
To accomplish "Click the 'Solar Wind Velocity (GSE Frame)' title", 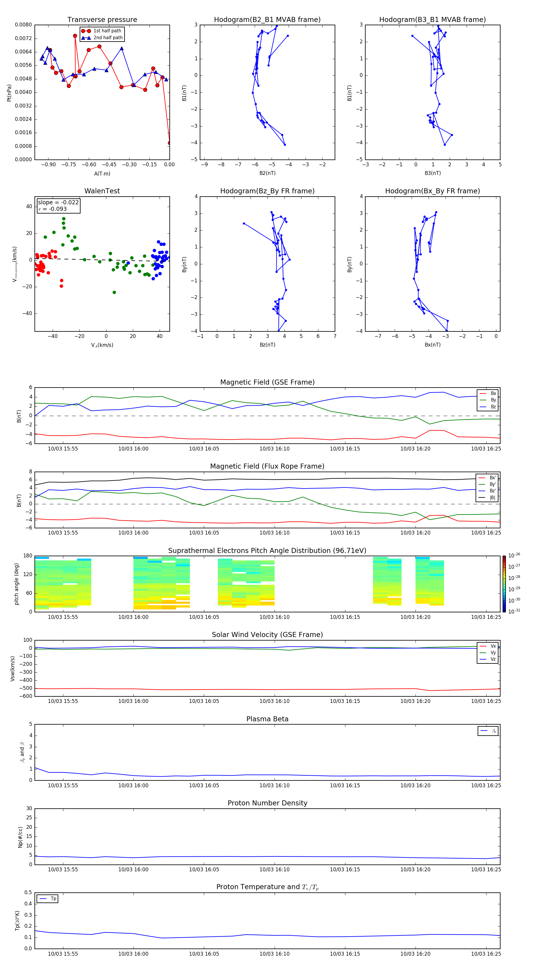I will [267, 635].
